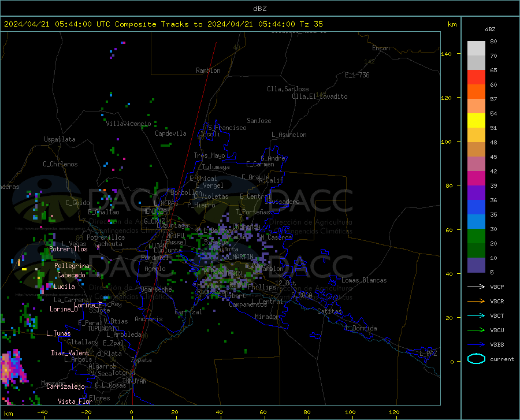Click the S_Francisco map label
The image size is (520, 420).
pos(227,128)
